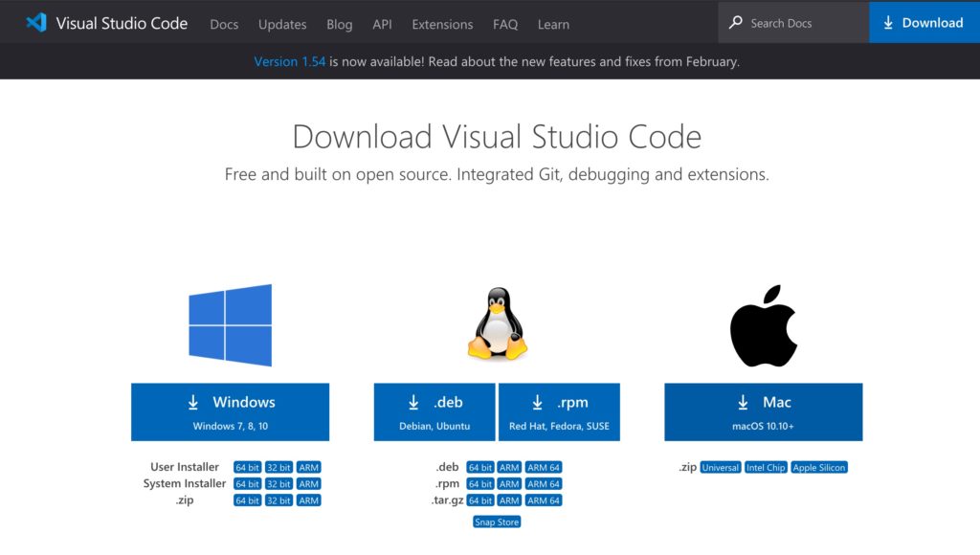This screenshot has width=980, height=555.
Task: Select Windows System Installer ARM
Action: point(308,484)
